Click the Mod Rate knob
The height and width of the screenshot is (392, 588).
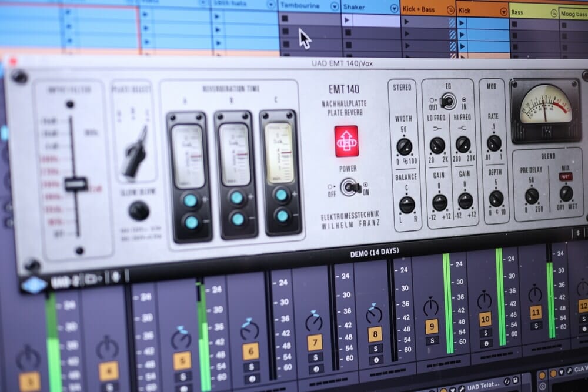click(494, 143)
